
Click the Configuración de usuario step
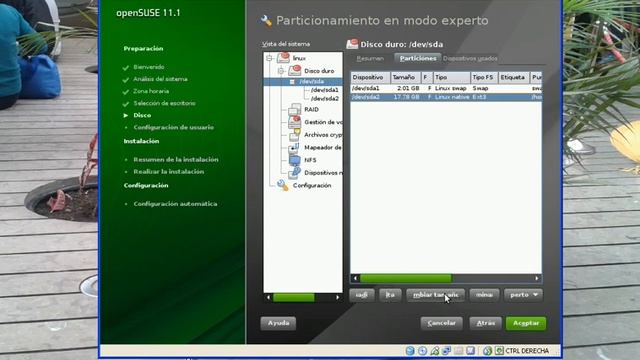coord(174,127)
